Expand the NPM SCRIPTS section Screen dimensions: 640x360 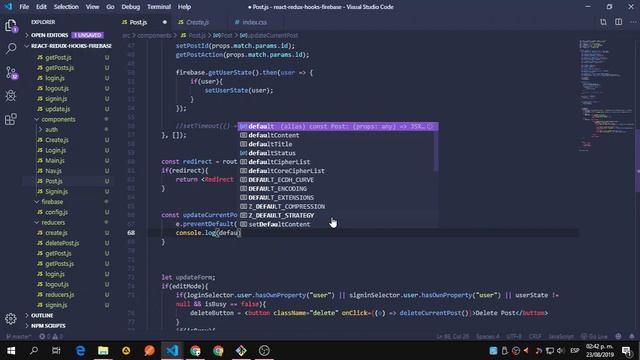[x=48, y=326]
